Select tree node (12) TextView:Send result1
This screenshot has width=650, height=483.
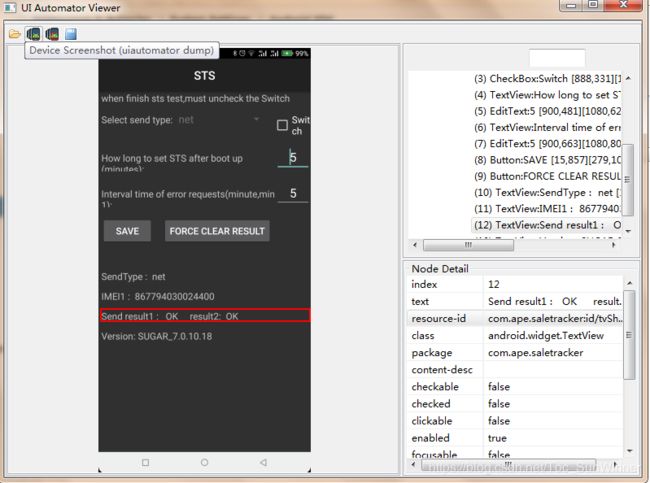click(547, 225)
